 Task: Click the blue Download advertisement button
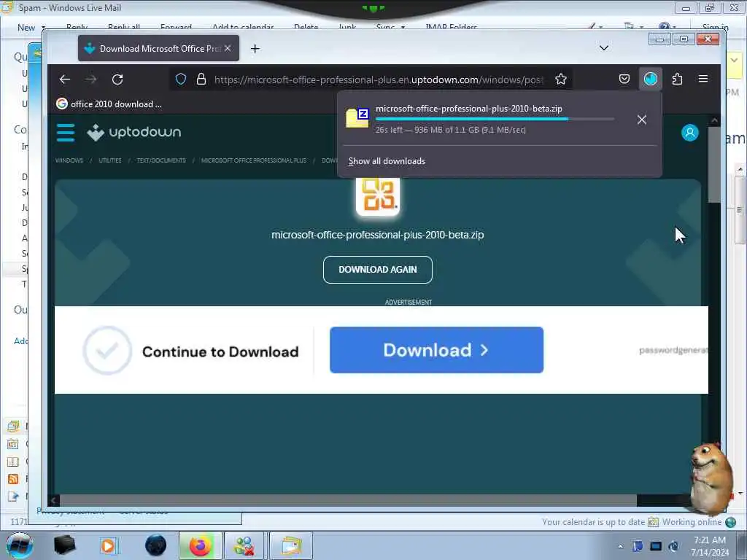point(436,350)
